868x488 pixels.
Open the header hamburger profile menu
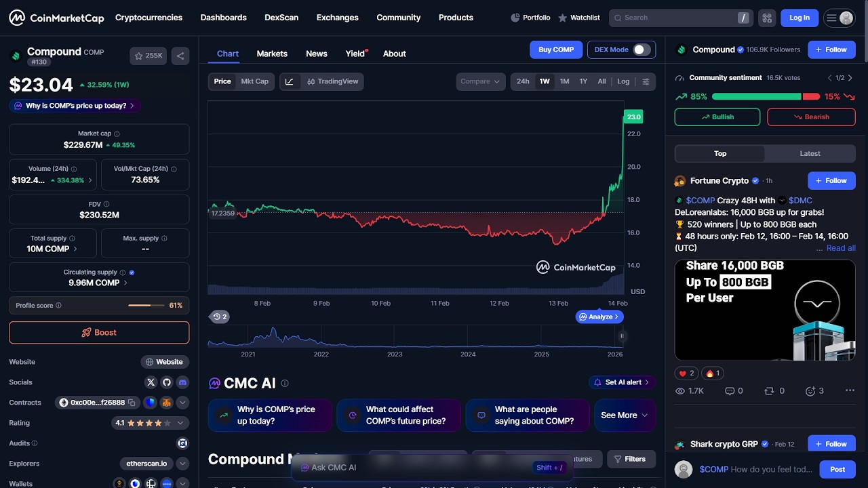click(839, 18)
